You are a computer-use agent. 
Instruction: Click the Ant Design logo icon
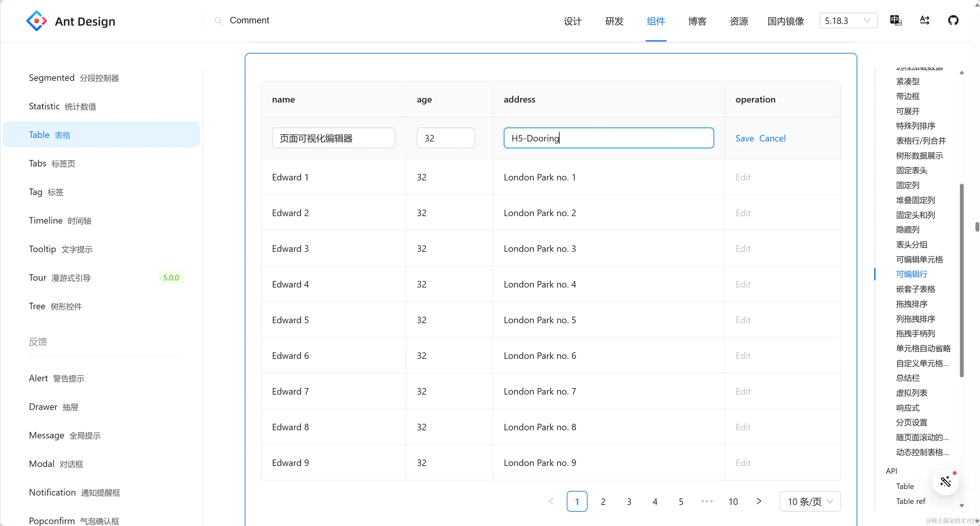pos(37,21)
